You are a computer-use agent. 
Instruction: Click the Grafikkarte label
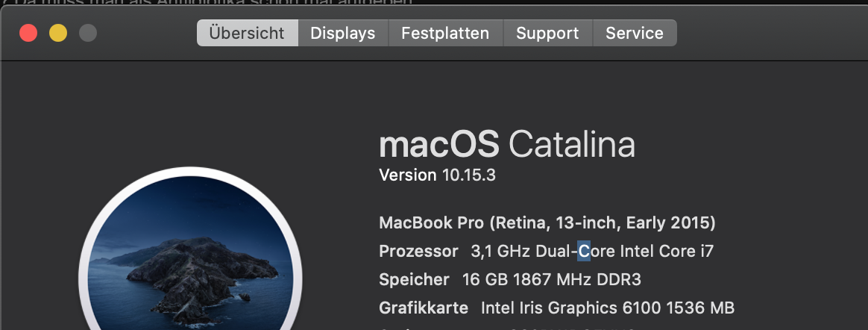[424, 308]
